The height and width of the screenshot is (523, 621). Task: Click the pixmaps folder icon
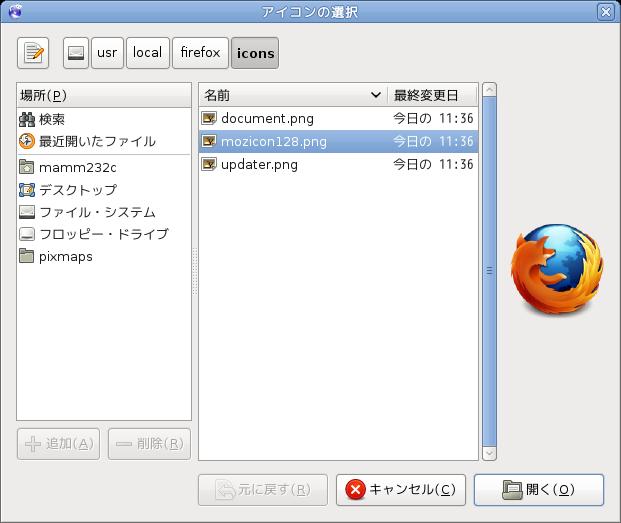point(27,256)
